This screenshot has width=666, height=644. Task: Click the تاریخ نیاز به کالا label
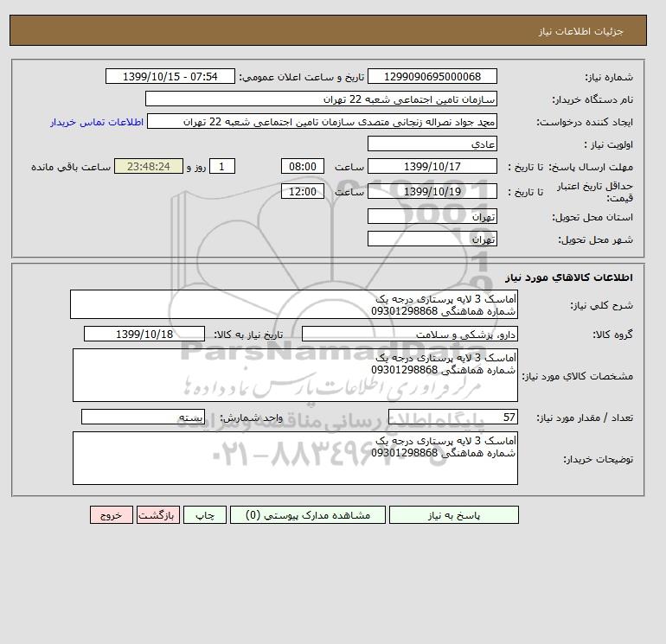(x=248, y=335)
